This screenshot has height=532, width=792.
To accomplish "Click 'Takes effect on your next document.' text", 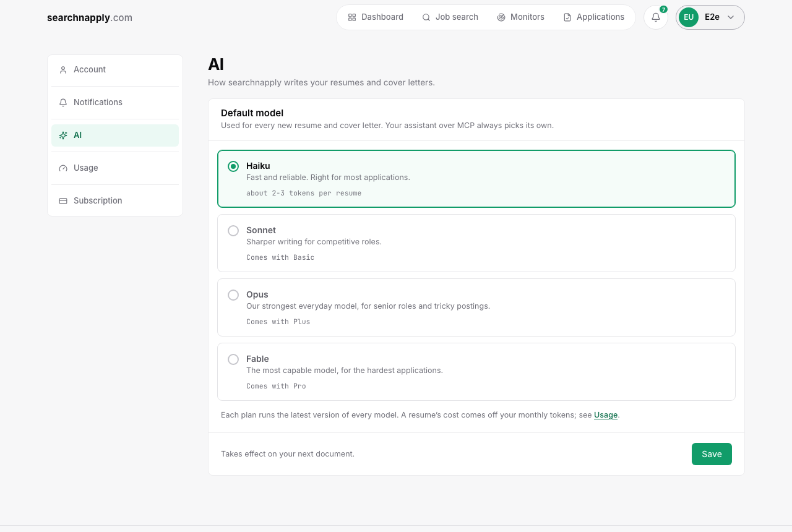I will click(x=288, y=454).
